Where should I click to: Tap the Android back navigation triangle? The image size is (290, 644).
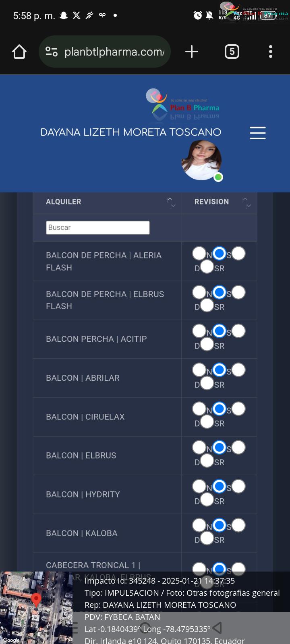tap(217, 627)
